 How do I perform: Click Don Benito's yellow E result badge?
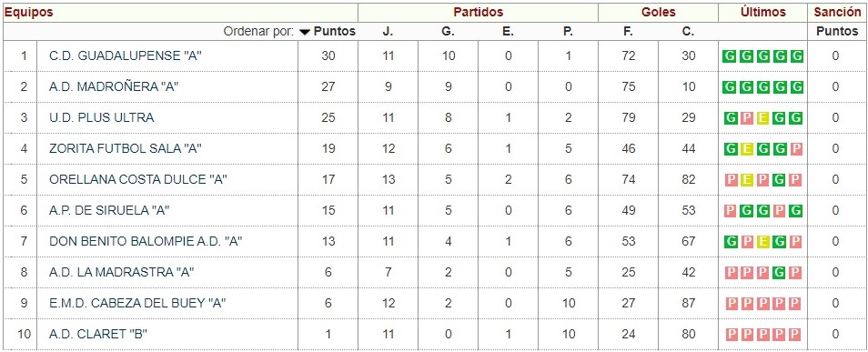[763, 241]
